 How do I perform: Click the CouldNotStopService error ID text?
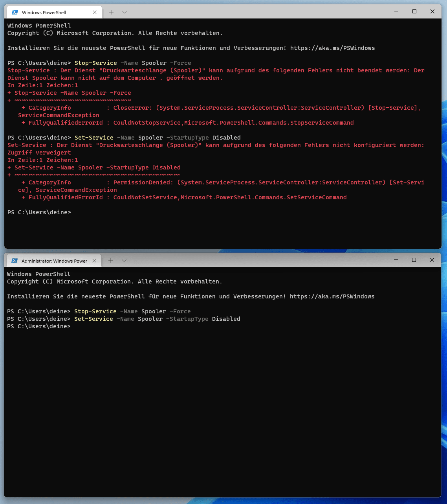(x=147, y=123)
